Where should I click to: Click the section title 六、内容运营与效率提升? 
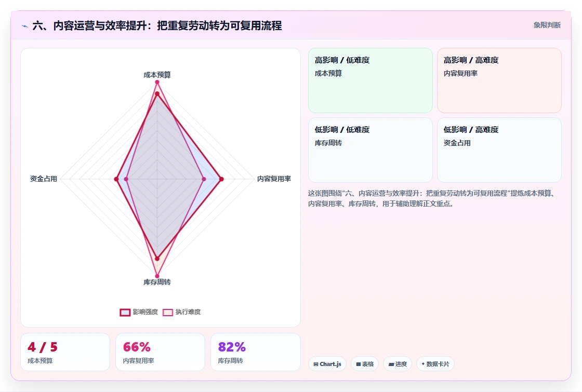click(x=157, y=25)
